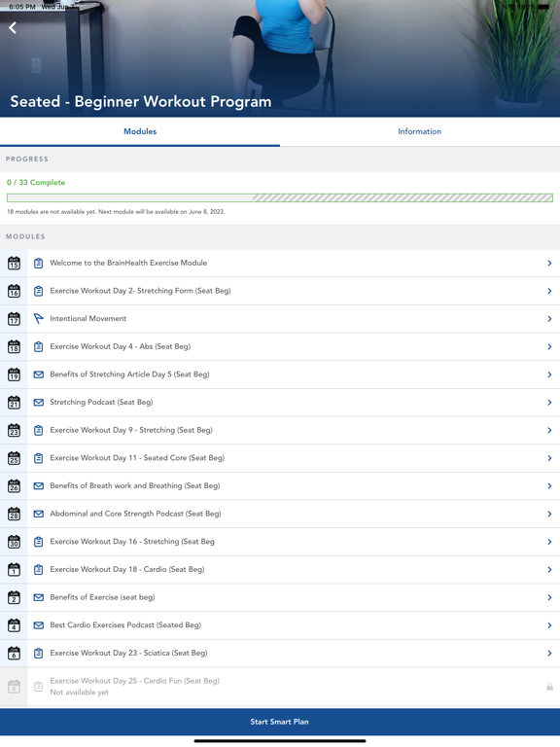Viewport: 560px width, 747px height.
Task: Click calendar icon dated 17 for Intentional Movement
Action: 14,319
